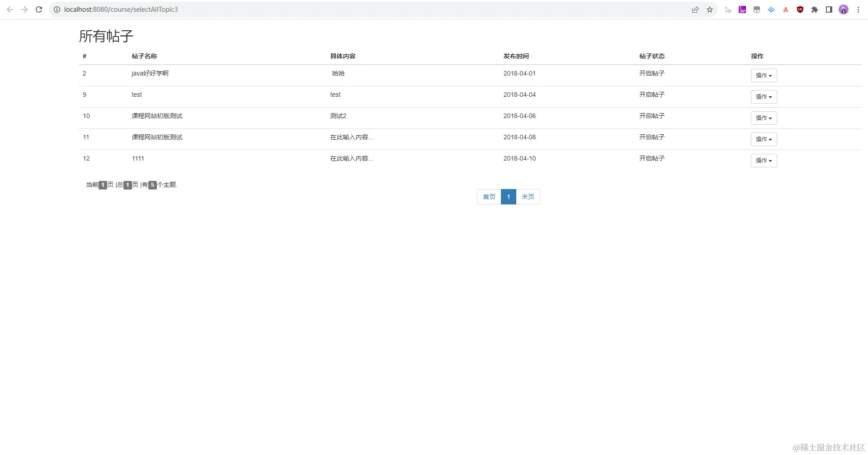Viewport: 868px width, 455px height.
Task: Reload the current page
Action: (x=39, y=9)
